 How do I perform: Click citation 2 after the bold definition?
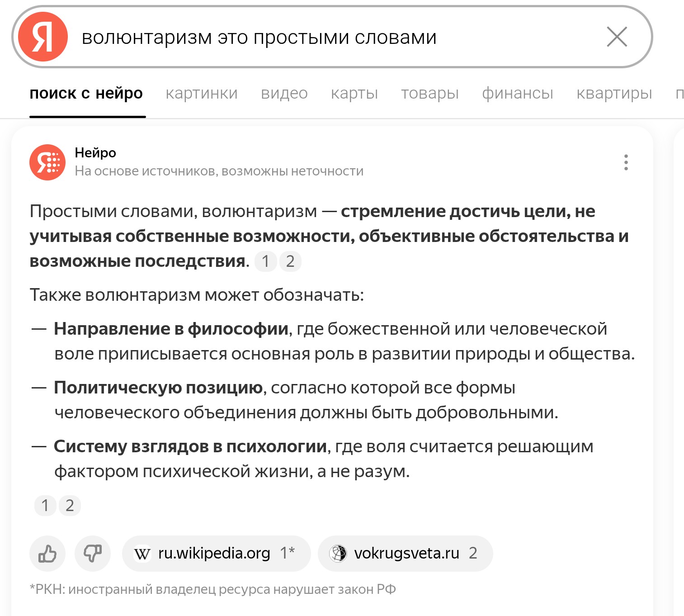(290, 261)
